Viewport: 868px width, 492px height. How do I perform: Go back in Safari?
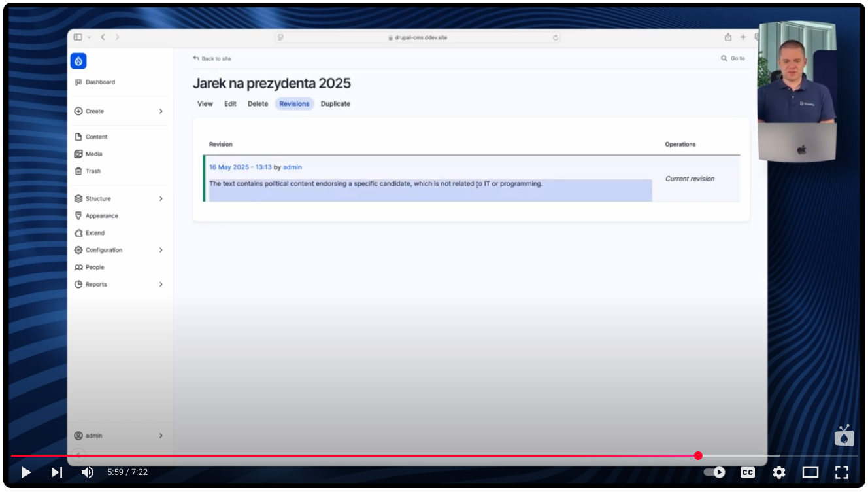103,37
